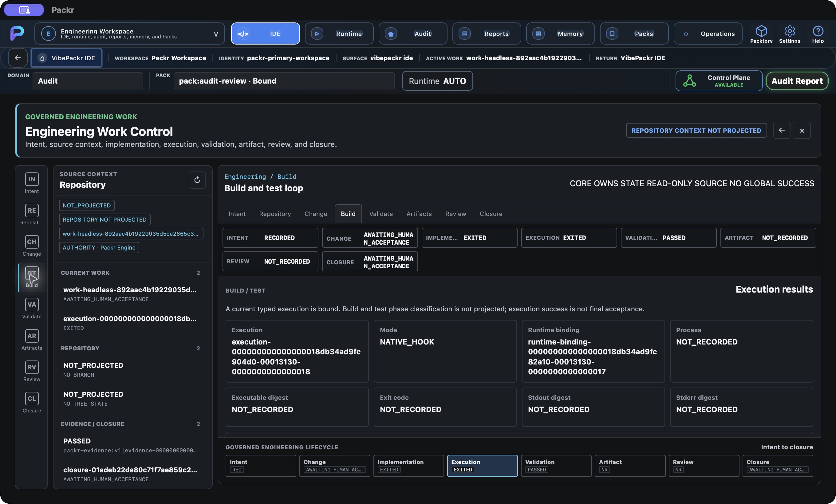
Task: Open the Help icon
Action: point(818,34)
